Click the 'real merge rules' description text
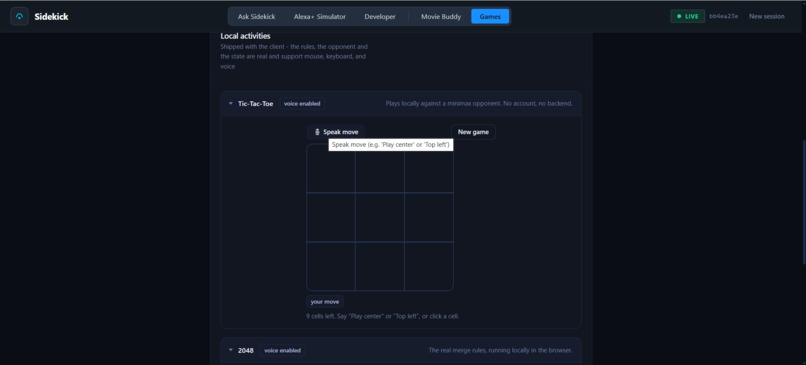 pos(500,350)
